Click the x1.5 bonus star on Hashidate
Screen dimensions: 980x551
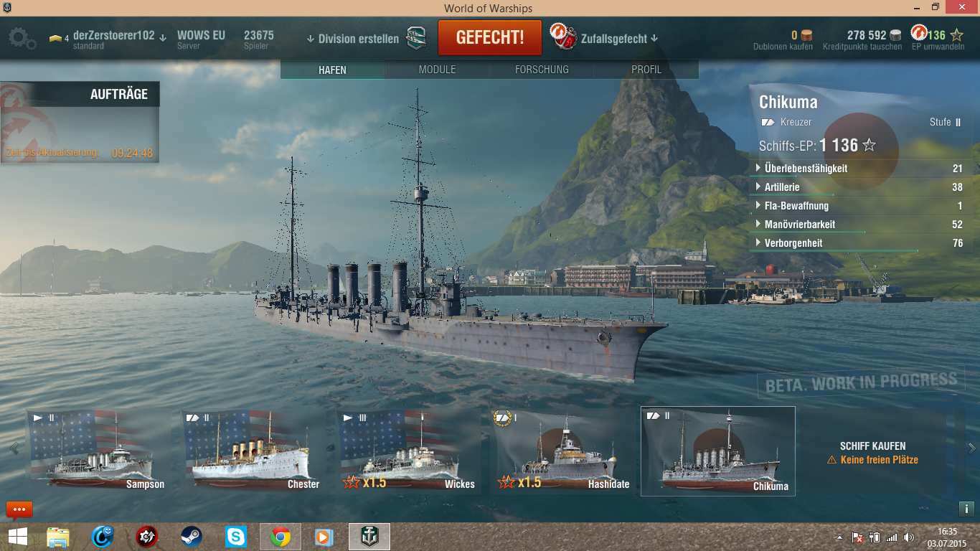[506, 482]
